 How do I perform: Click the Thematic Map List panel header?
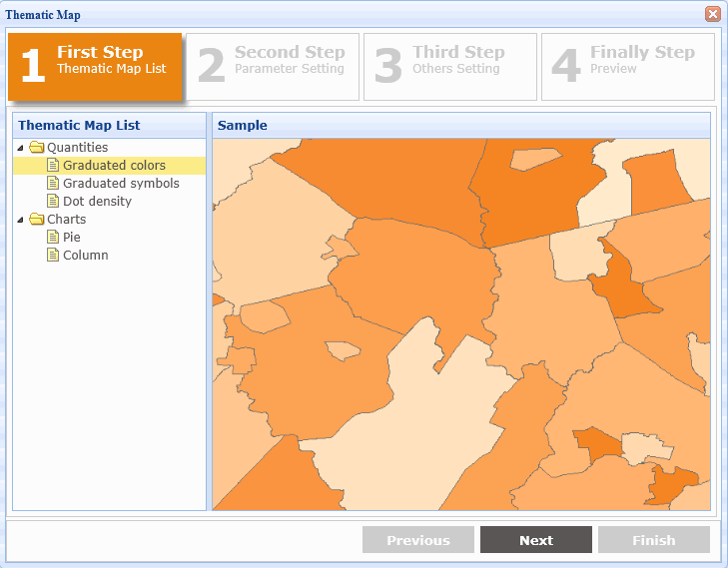pos(109,126)
